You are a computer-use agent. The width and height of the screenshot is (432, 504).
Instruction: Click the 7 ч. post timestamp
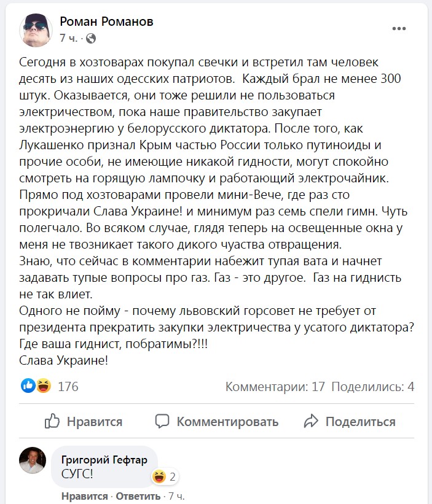(68, 39)
